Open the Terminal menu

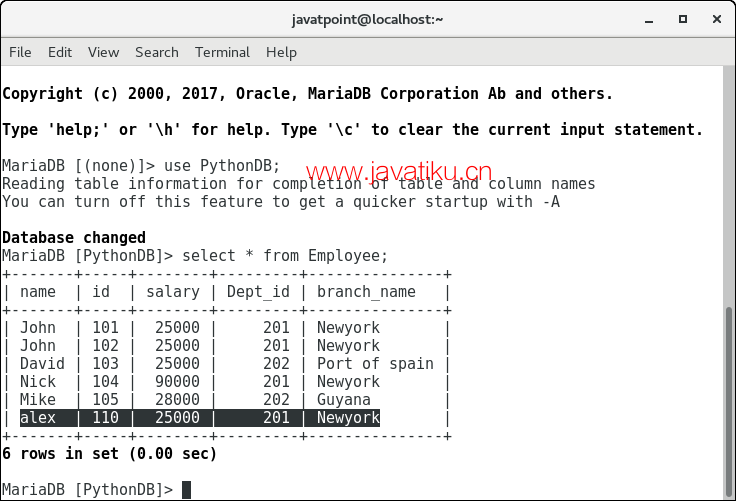coord(222,52)
